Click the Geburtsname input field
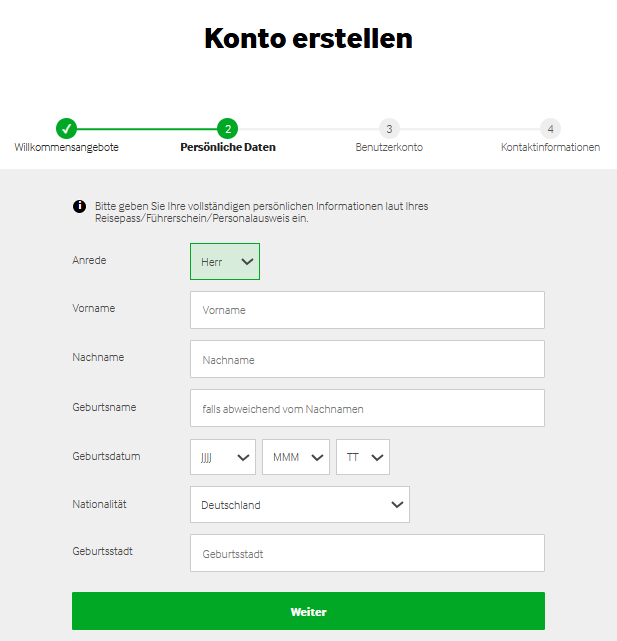 (x=367, y=408)
